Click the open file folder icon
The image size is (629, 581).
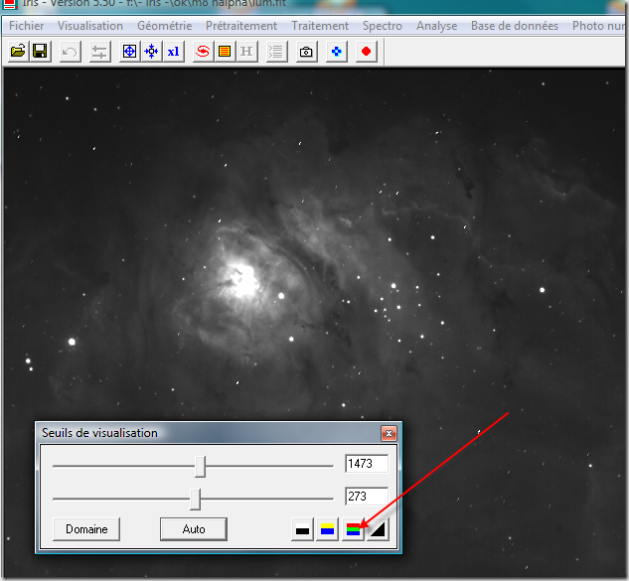(18, 51)
